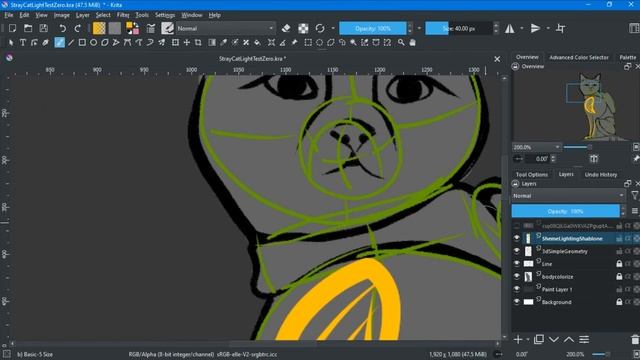Hide the 3dSimpleGeometry layer

[517, 251]
